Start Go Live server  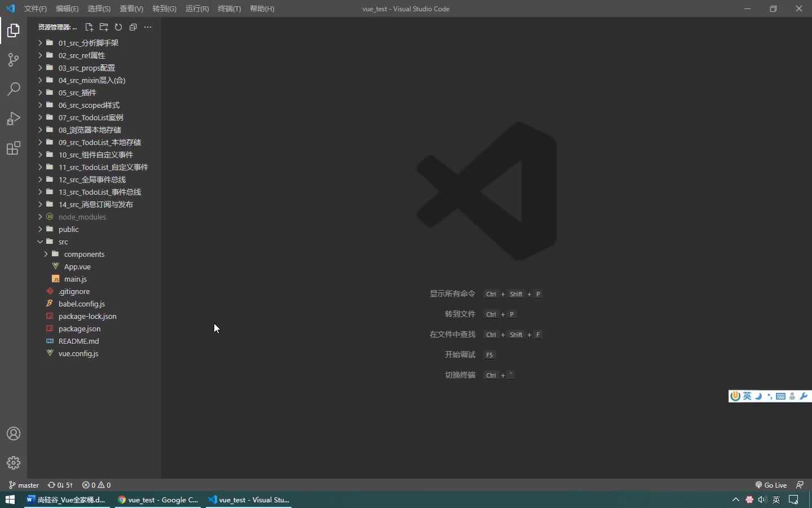(x=771, y=485)
